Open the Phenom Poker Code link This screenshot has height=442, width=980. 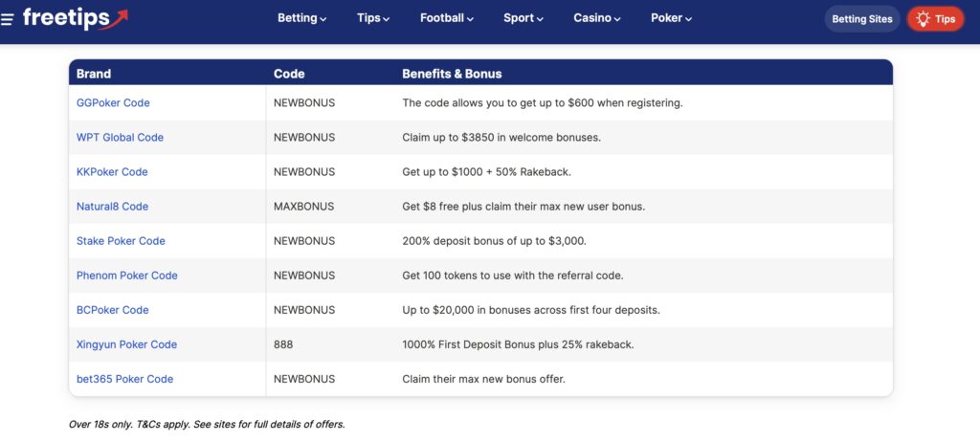point(127,276)
